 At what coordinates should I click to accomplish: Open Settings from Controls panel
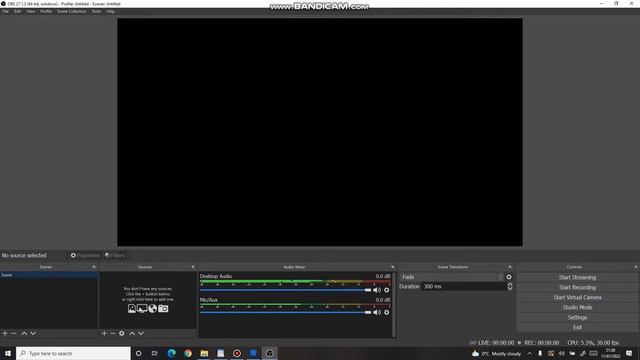pos(577,318)
